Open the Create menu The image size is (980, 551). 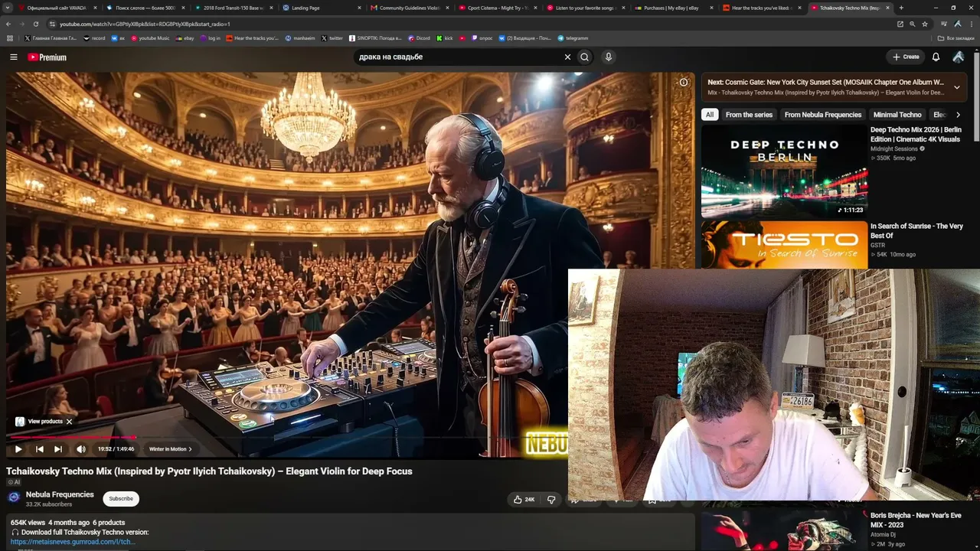(x=906, y=57)
